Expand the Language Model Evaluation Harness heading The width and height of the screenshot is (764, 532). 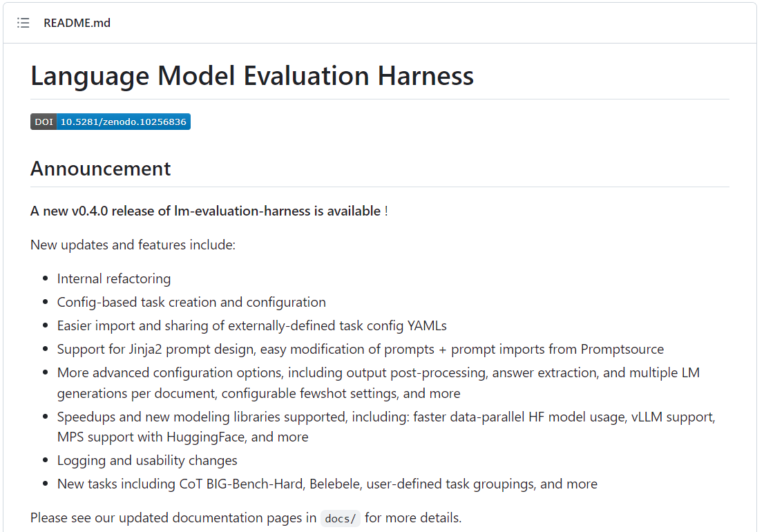click(x=251, y=76)
